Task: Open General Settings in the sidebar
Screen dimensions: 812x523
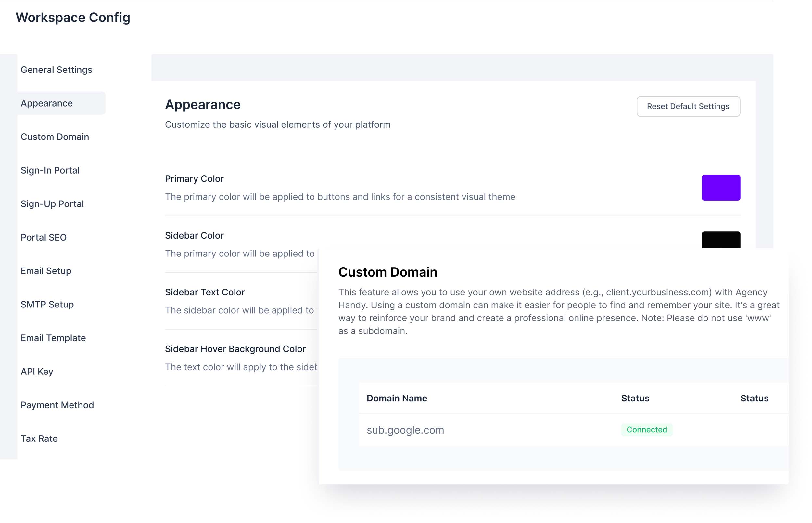Action: click(x=56, y=70)
